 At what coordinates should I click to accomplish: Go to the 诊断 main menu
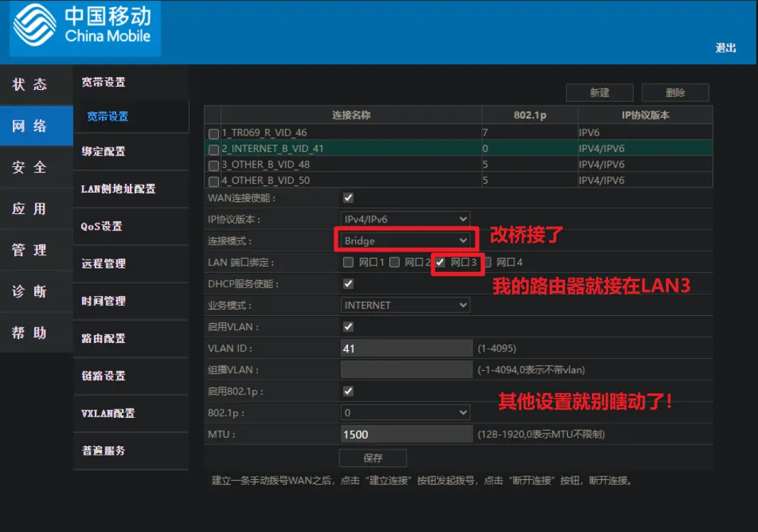(x=30, y=291)
